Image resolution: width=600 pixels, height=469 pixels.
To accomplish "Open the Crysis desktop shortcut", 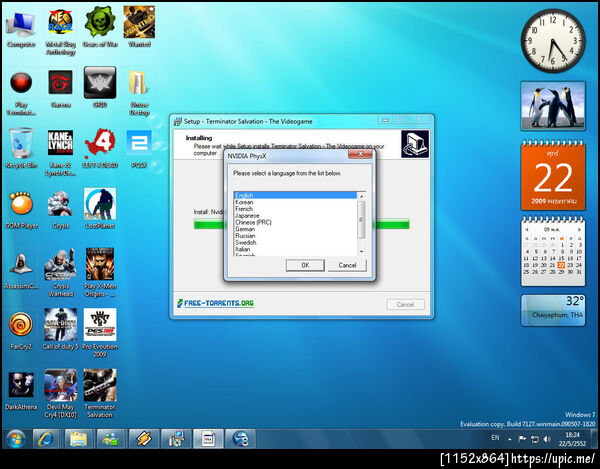I will [x=60, y=210].
